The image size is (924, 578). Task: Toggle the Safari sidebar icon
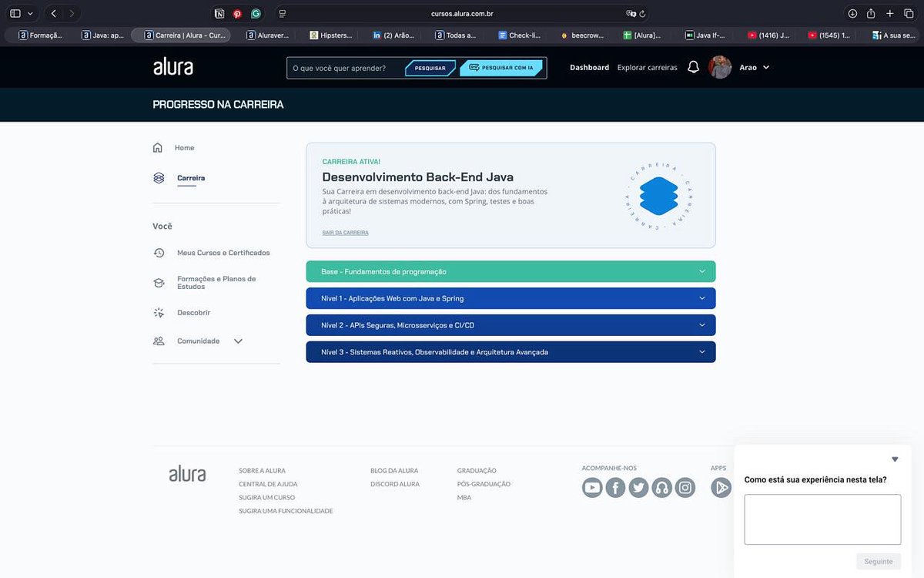15,13
